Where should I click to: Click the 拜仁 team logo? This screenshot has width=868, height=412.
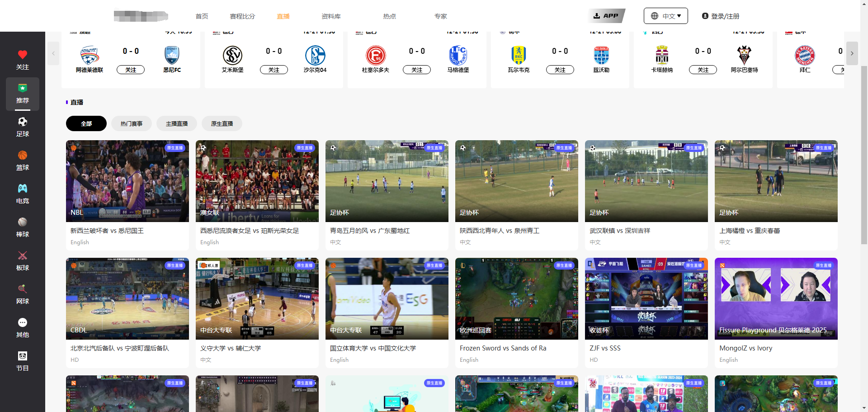(805, 55)
